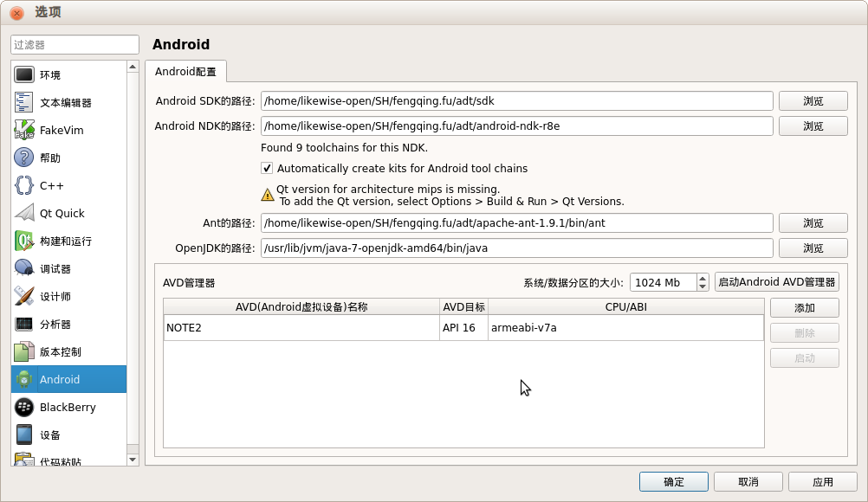Click the sidebar scrollbar up arrow

coord(133,67)
